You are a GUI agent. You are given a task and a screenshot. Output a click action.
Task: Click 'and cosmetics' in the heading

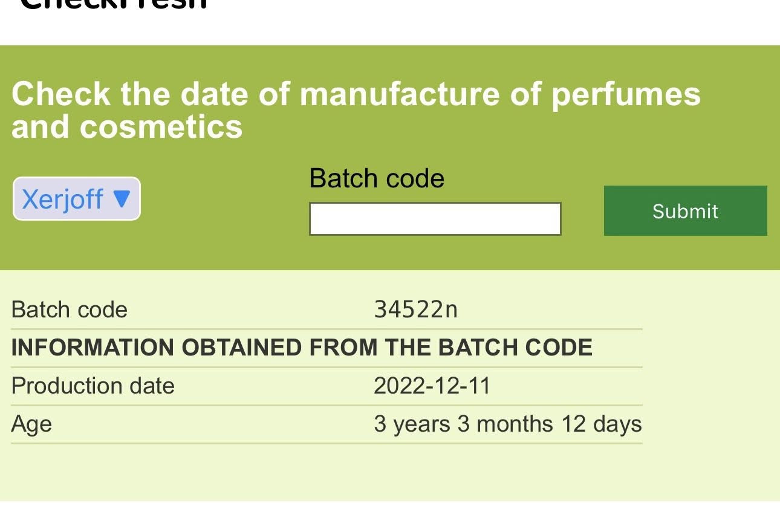[127, 126]
